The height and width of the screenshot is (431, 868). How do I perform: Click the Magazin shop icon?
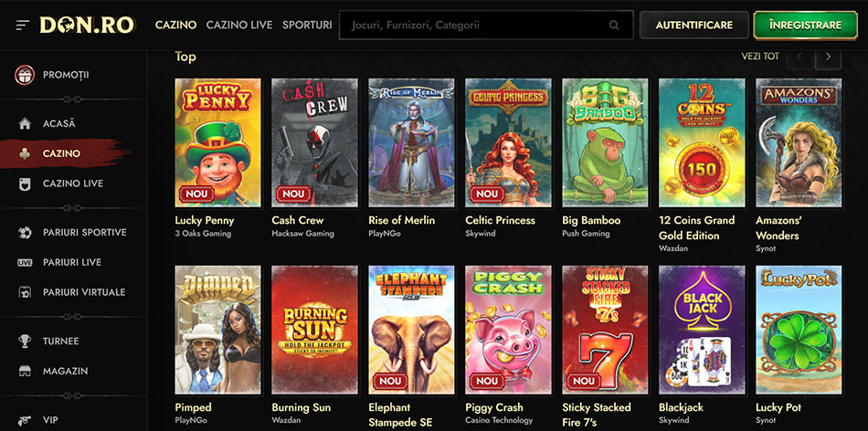(x=25, y=372)
